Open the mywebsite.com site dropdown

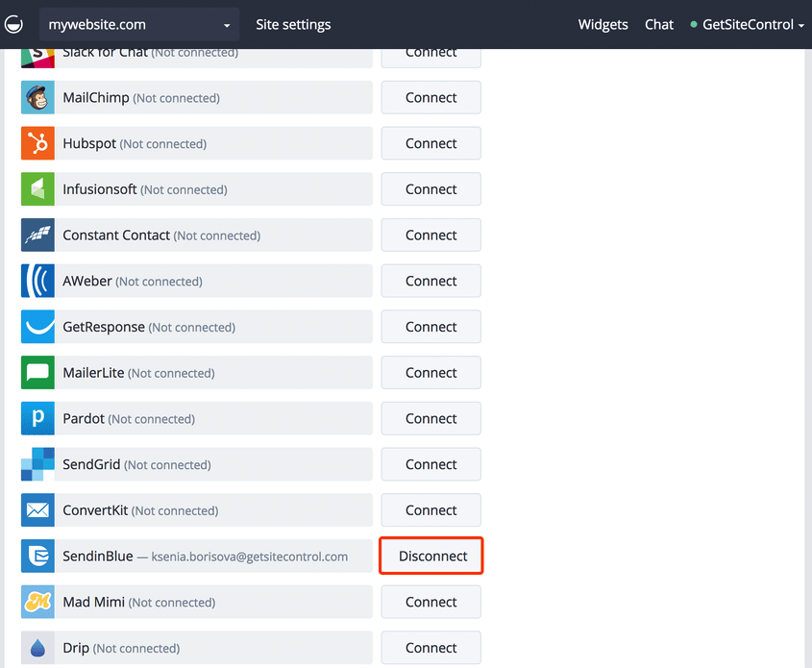point(139,24)
